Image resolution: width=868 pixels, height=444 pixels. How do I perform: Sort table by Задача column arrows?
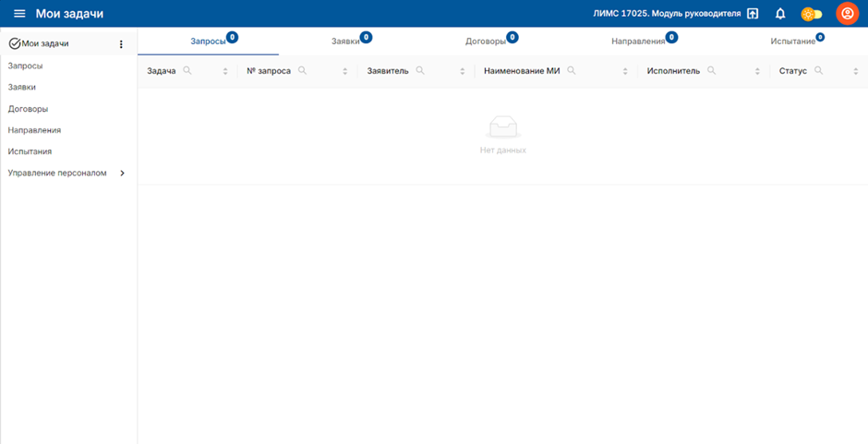point(225,71)
